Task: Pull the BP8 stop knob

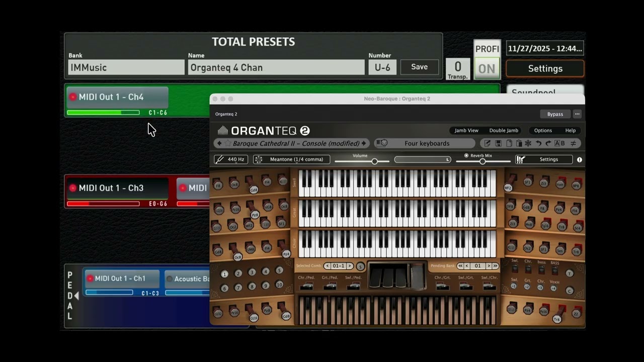Action: tap(576, 186)
